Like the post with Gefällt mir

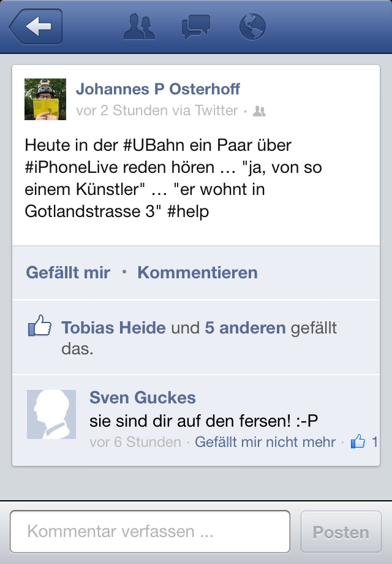coord(68,272)
